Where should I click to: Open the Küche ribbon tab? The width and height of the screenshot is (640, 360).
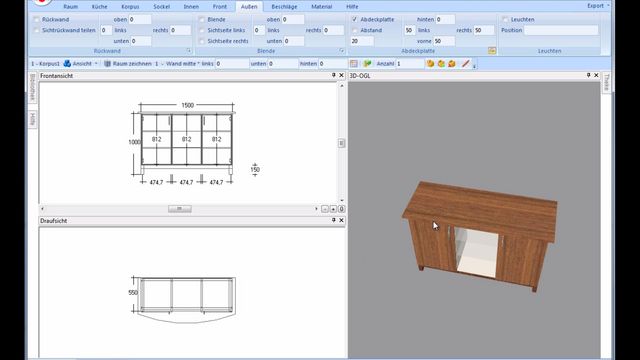tap(100, 7)
